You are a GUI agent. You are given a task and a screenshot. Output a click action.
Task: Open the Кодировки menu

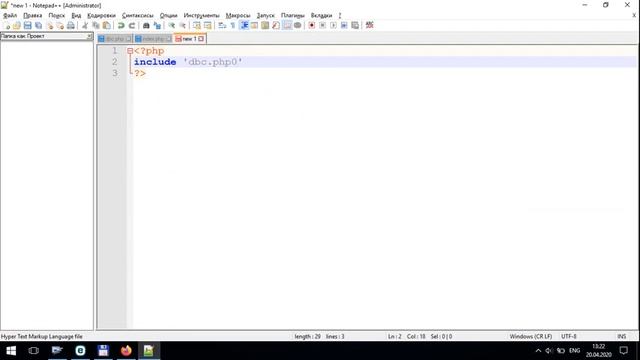coord(102,16)
